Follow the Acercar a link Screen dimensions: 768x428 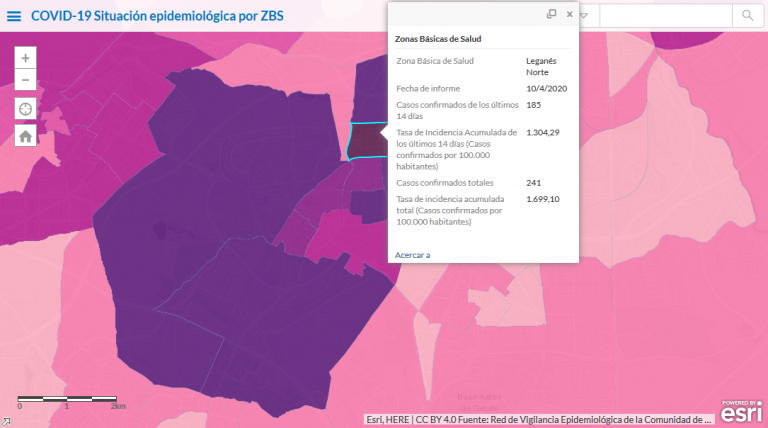click(x=412, y=255)
